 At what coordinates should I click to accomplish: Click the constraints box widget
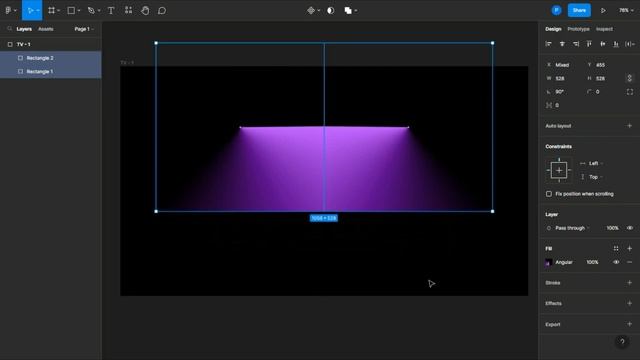[559, 170]
